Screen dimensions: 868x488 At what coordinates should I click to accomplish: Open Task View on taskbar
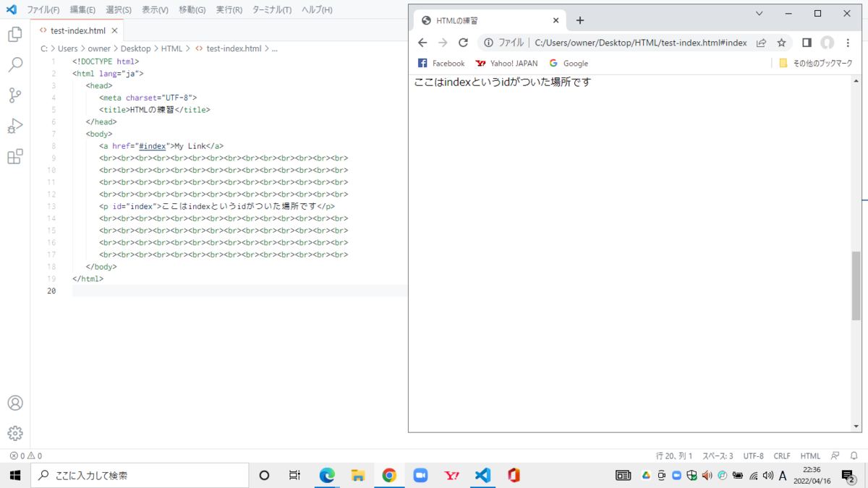coord(294,475)
